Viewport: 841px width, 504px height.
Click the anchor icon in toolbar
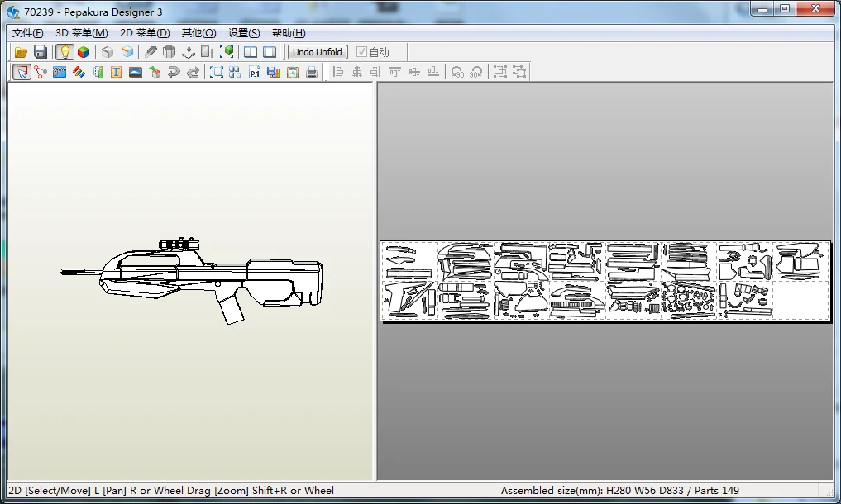pyautogui.click(x=188, y=52)
